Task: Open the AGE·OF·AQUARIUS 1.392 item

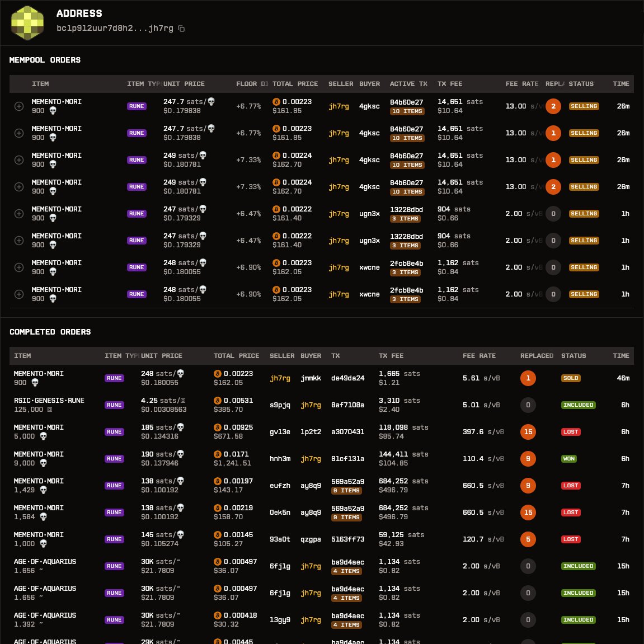Action: [45, 615]
